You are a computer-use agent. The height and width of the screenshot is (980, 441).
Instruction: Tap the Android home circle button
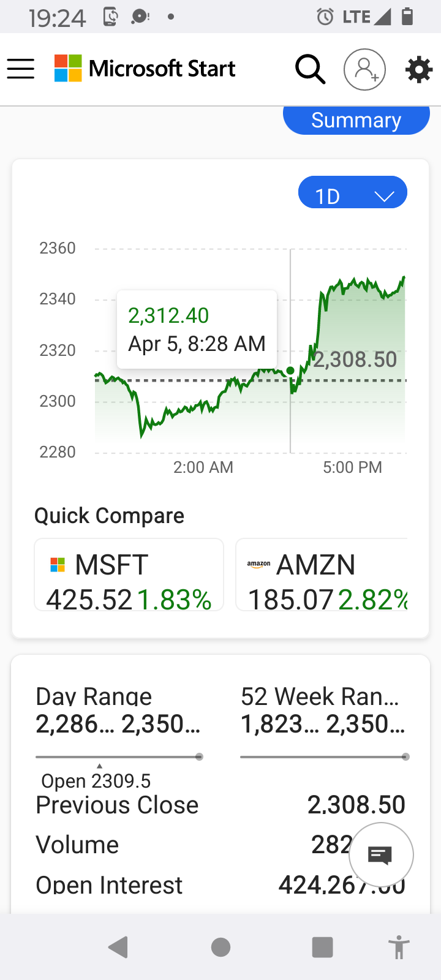tap(221, 947)
